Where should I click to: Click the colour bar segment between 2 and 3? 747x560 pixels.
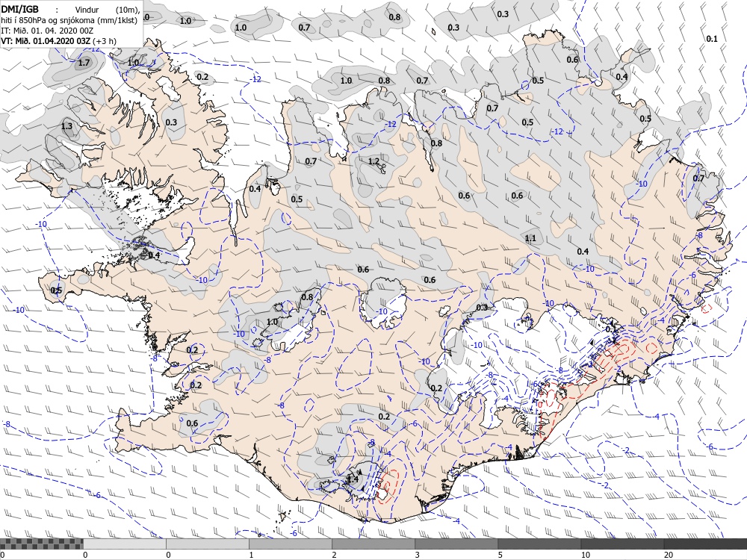pyautogui.click(x=373, y=544)
